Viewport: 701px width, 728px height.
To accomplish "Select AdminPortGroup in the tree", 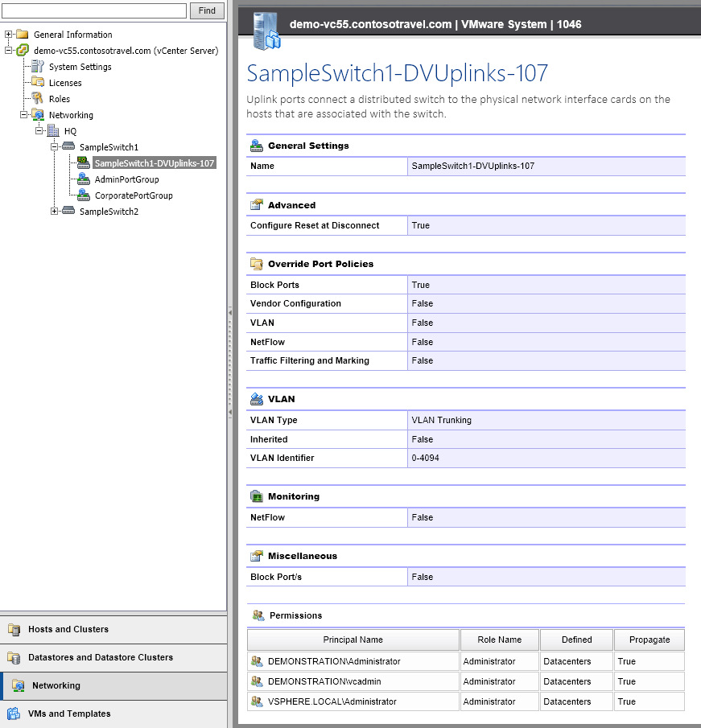I will click(x=127, y=179).
